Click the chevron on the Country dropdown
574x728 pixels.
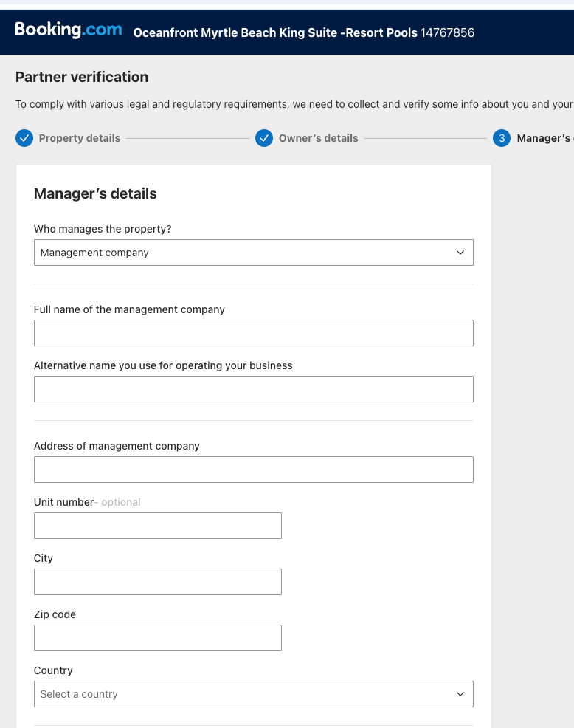click(460, 694)
